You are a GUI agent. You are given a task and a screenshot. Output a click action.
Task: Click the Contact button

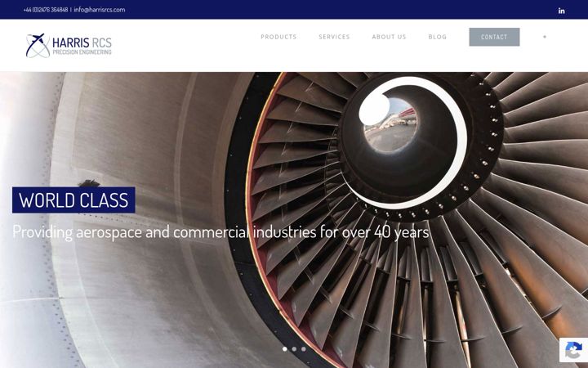pyautogui.click(x=494, y=37)
